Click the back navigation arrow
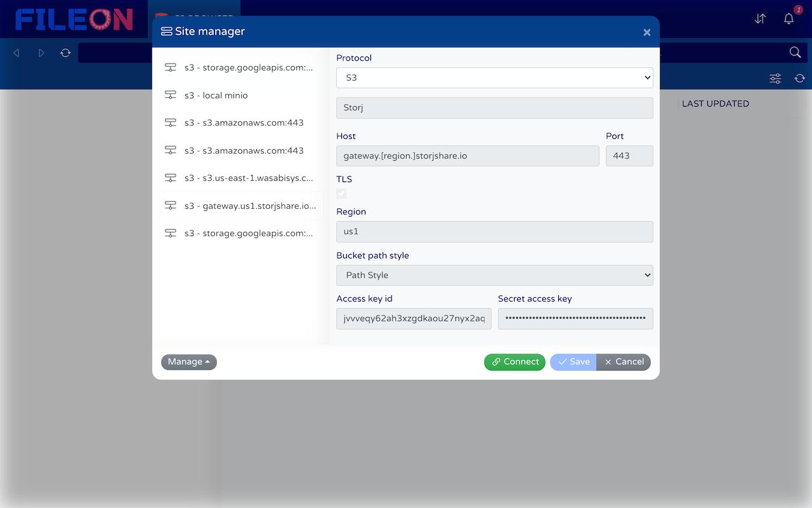 (16, 53)
